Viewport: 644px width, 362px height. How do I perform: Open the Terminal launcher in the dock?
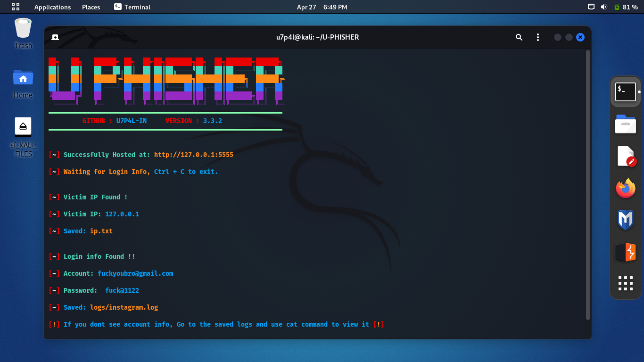click(x=626, y=91)
